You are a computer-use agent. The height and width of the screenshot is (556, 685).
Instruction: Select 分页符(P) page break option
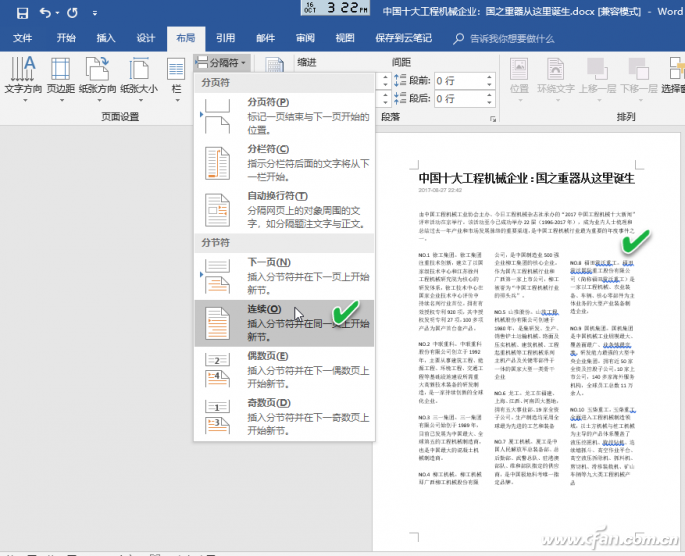[x=284, y=116]
